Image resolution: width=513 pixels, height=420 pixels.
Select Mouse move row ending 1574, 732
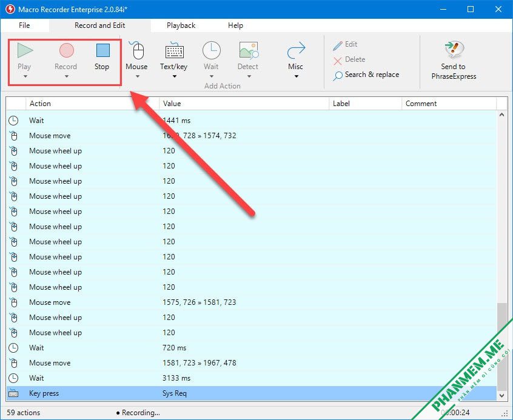pyautogui.click(x=252, y=136)
